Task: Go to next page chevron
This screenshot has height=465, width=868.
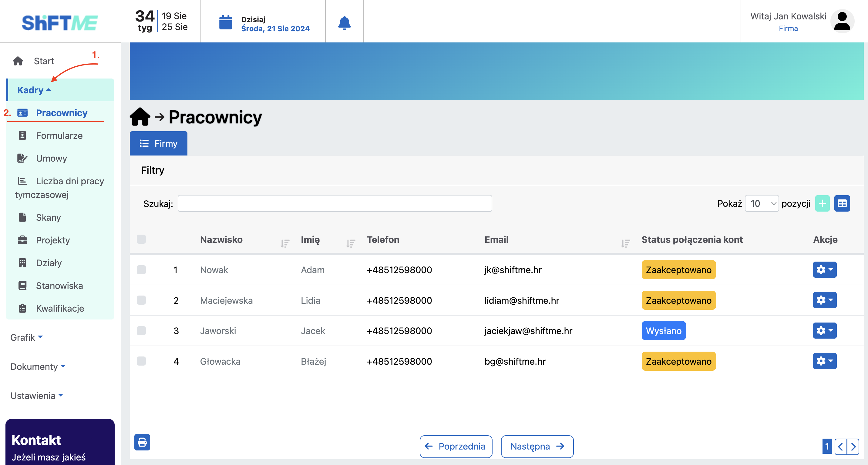Action: coord(853,447)
